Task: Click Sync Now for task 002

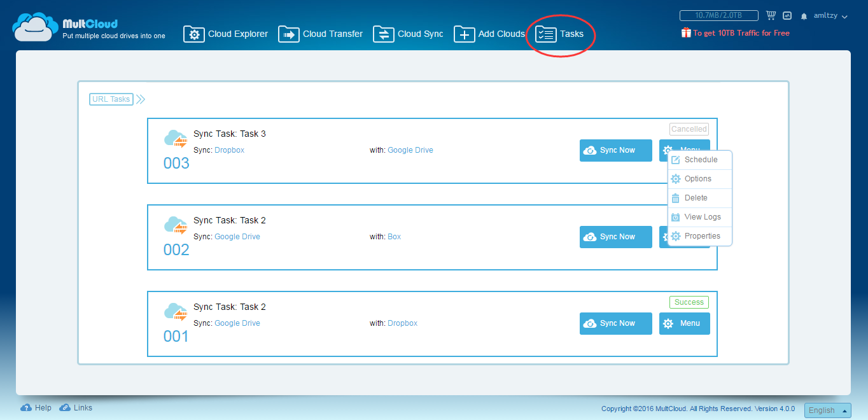Action: tap(616, 237)
